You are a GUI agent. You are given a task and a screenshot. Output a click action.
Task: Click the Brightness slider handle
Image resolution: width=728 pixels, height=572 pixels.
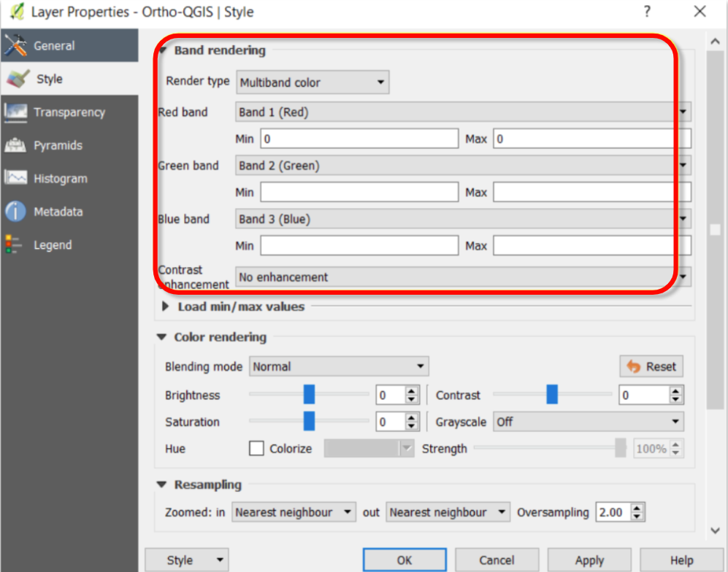point(309,395)
